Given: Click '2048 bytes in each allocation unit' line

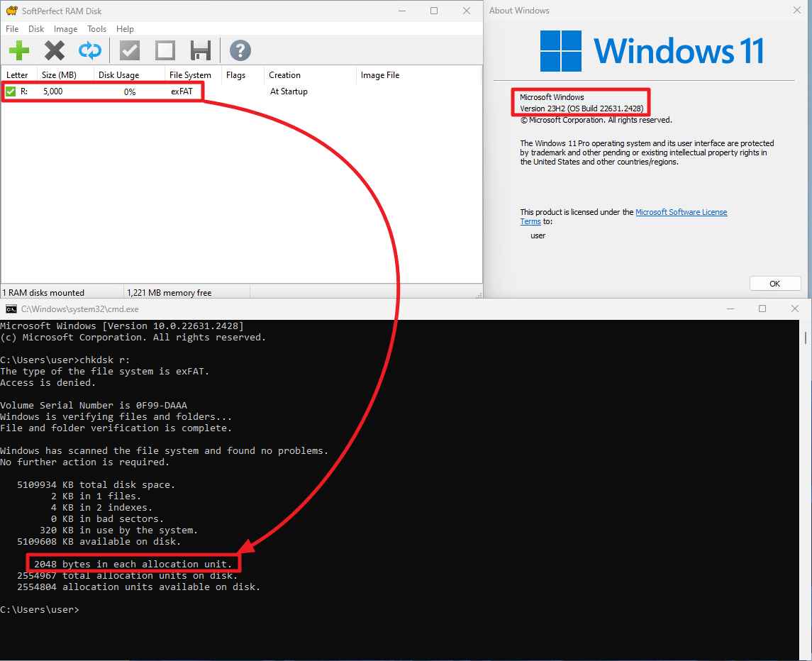Looking at the screenshot, I should click(x=133, y=564).
